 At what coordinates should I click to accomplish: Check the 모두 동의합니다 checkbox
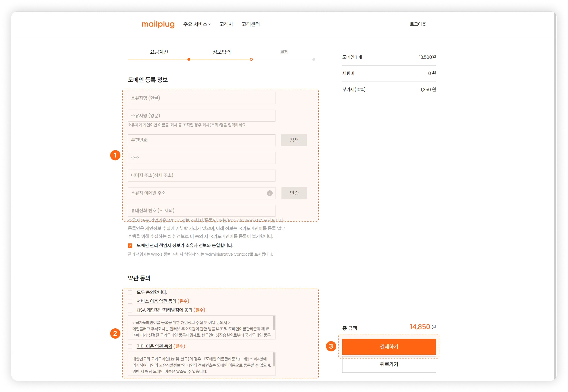[x=130, y=293]
